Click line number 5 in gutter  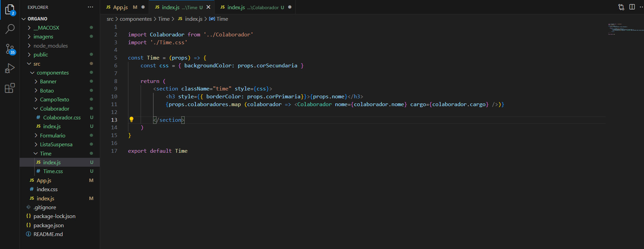coord(115,58)
